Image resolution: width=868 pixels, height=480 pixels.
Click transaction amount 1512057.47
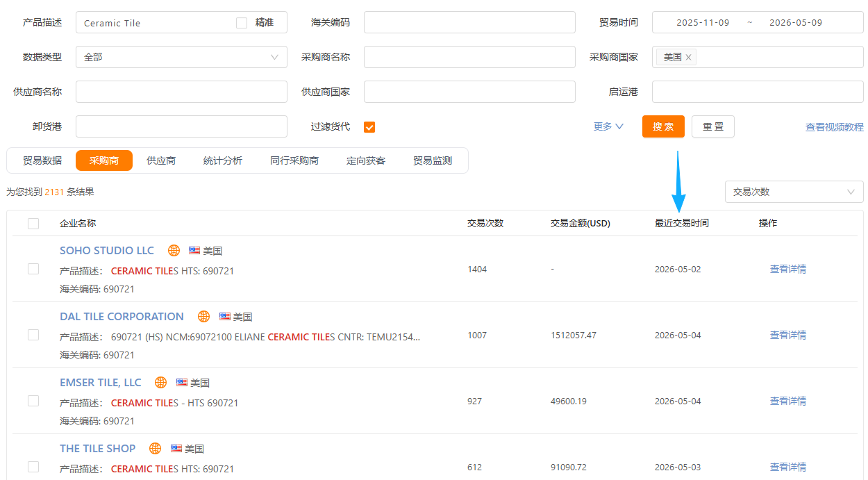coord(574,336)
